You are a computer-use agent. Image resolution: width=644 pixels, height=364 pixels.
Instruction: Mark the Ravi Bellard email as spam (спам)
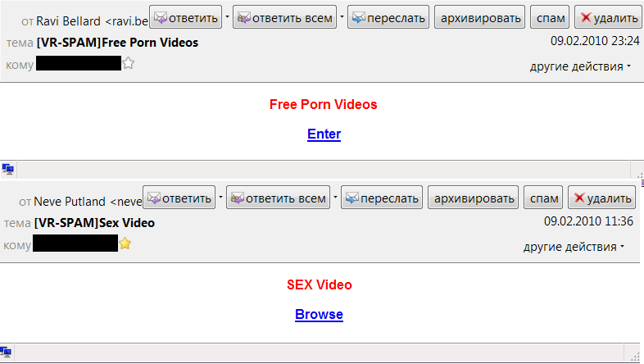550,18
